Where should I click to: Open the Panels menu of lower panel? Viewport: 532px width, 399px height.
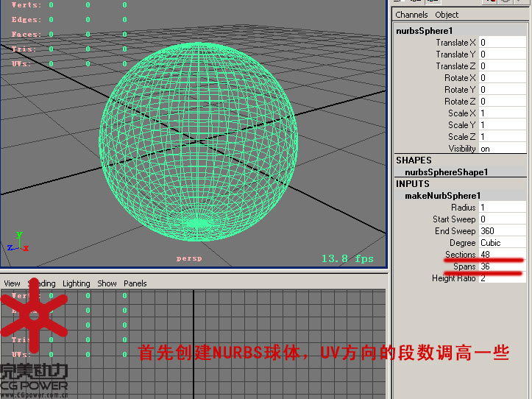coord(135,283)
